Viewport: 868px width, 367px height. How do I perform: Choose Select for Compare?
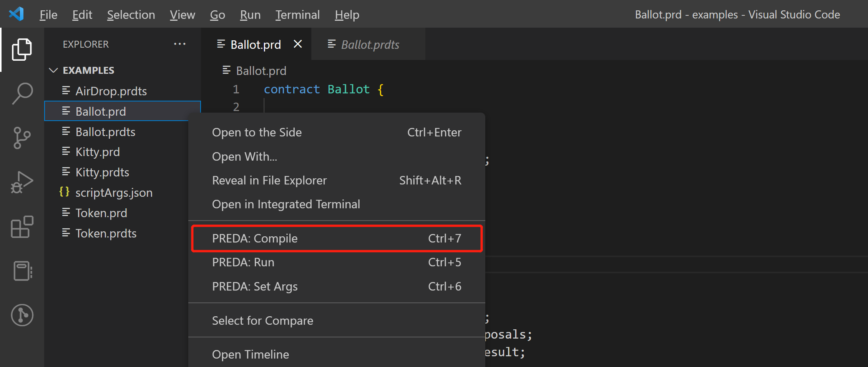tap(337, 321)
